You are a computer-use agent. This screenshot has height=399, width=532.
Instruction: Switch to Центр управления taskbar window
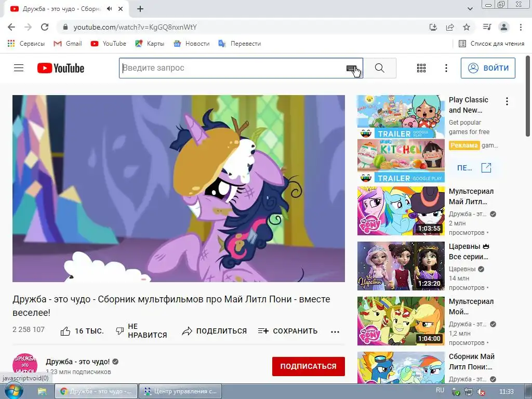180,391
